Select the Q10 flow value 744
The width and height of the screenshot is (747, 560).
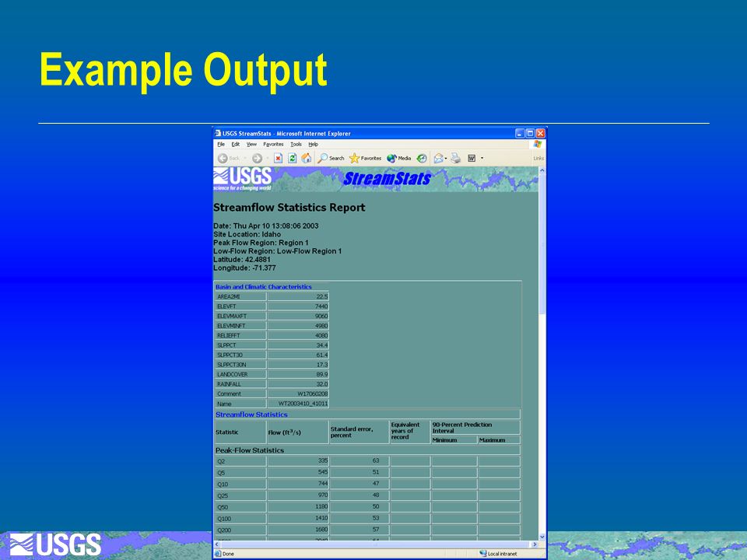pyautogui.click(x=323, y=483)
